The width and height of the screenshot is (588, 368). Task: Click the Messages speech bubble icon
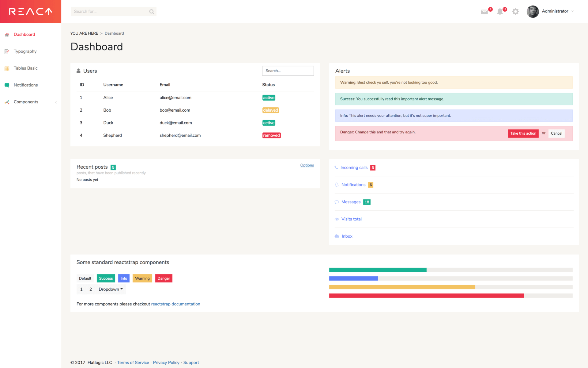pyautogui.click(x=336, y=202)
